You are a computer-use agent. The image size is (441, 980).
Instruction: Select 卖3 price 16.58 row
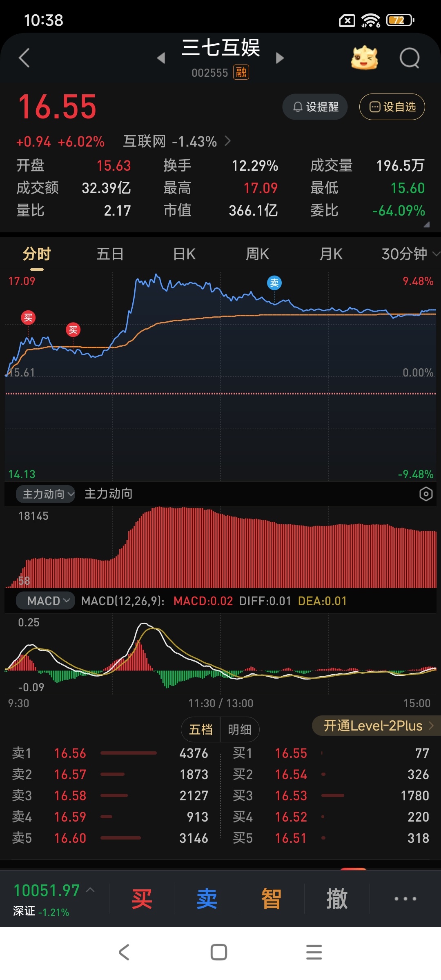point(110,795)
